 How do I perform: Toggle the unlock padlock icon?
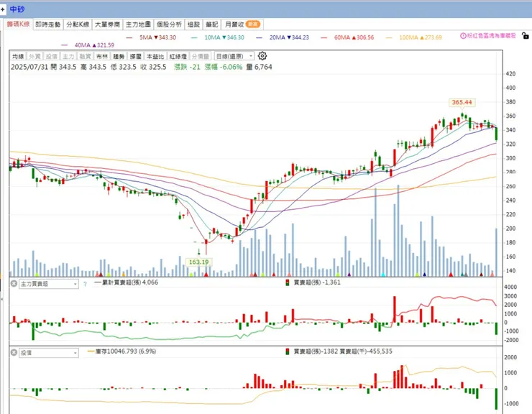tap(525, 35)
